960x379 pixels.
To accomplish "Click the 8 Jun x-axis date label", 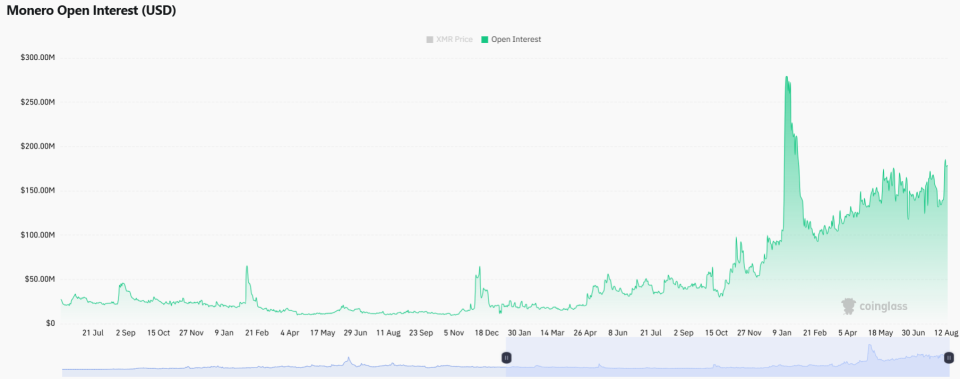I will pos(617,333).
